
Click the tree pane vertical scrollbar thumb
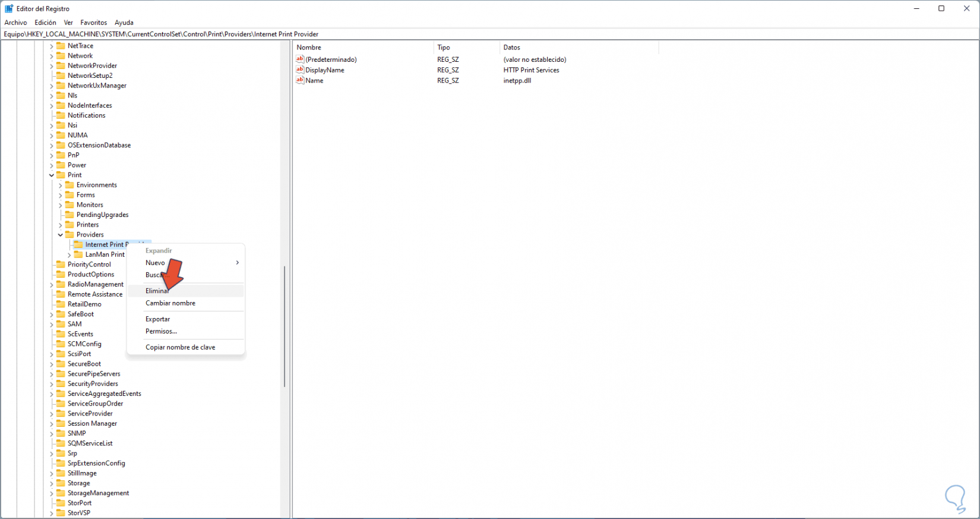point(284,326)
